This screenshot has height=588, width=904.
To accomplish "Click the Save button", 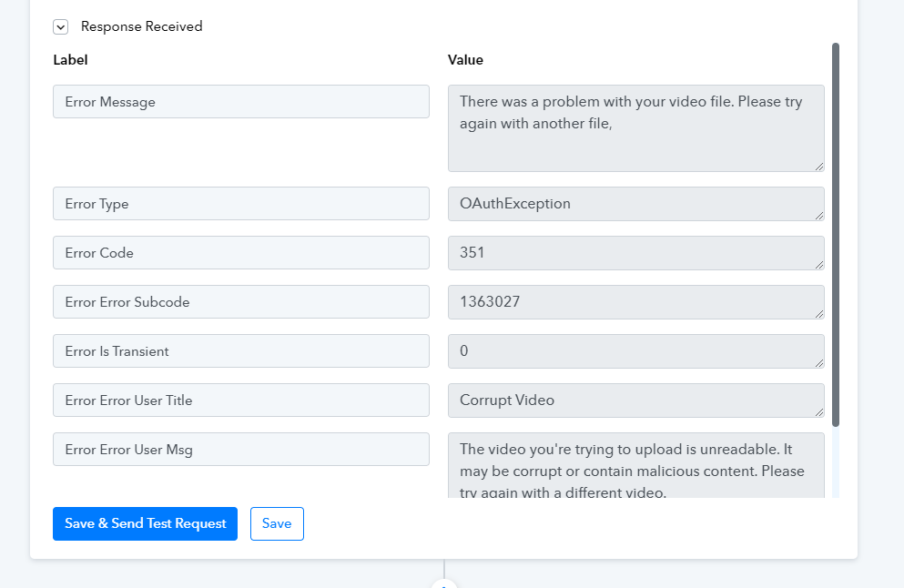I will click(277, 523).
